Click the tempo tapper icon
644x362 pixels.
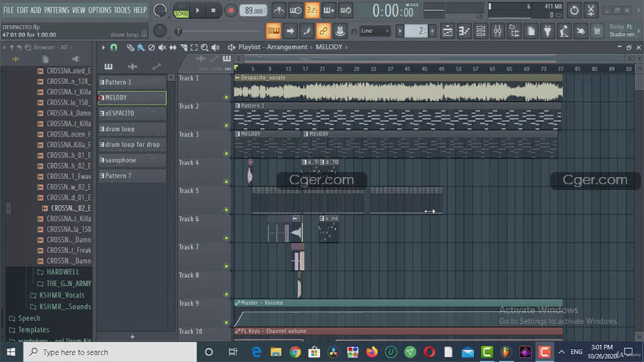pyautogui.click(x=564, y=31)
